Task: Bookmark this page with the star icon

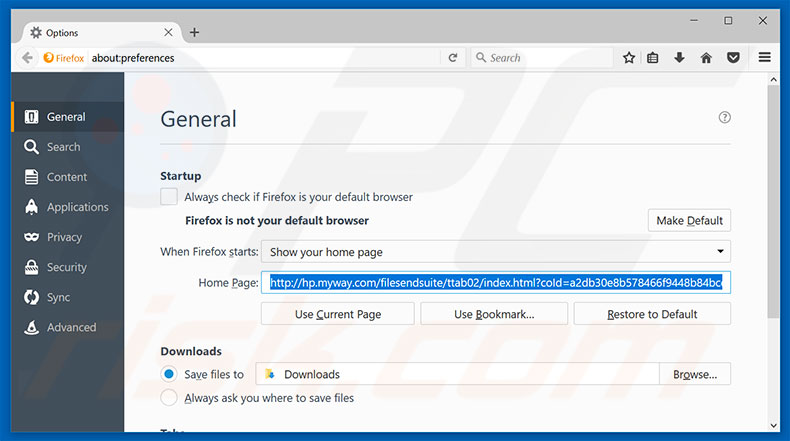Action: [x=629, y=58]
